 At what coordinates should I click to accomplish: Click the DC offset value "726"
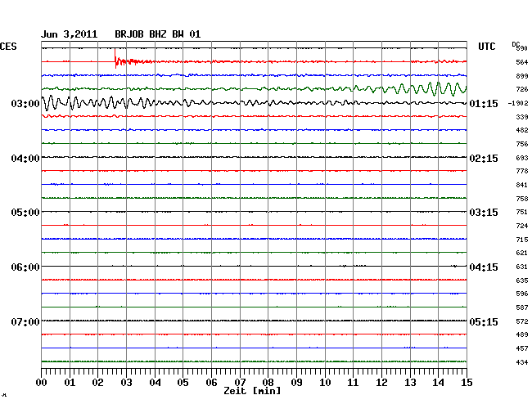[522, 89]
